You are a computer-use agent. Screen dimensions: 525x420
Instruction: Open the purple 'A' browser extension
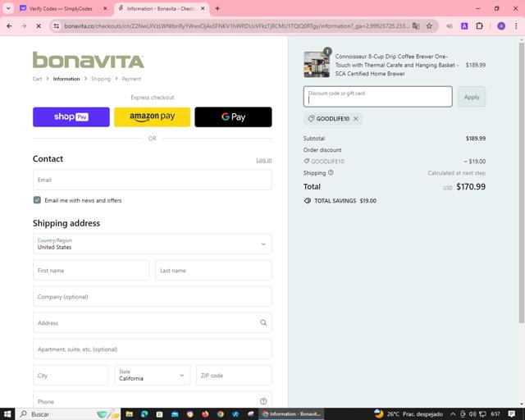(x=464, y=25)
